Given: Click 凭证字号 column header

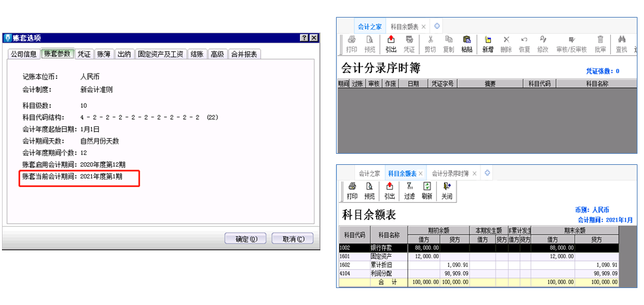Looking at the screenshot, I should coord(443,83).
